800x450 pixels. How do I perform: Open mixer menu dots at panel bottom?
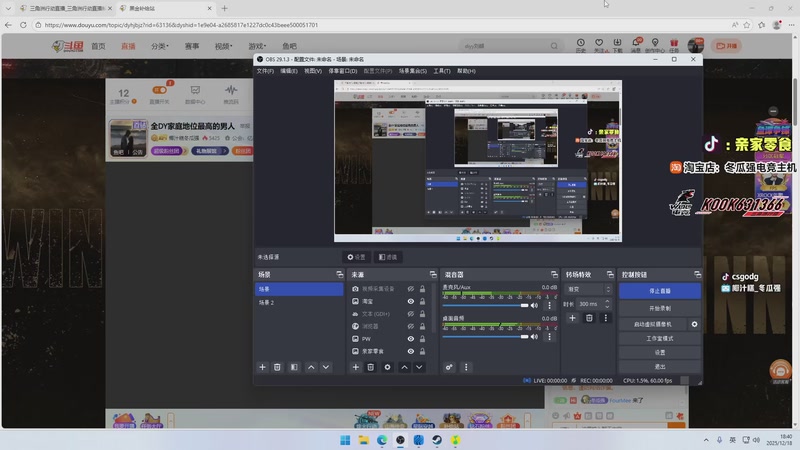point(466,367)
